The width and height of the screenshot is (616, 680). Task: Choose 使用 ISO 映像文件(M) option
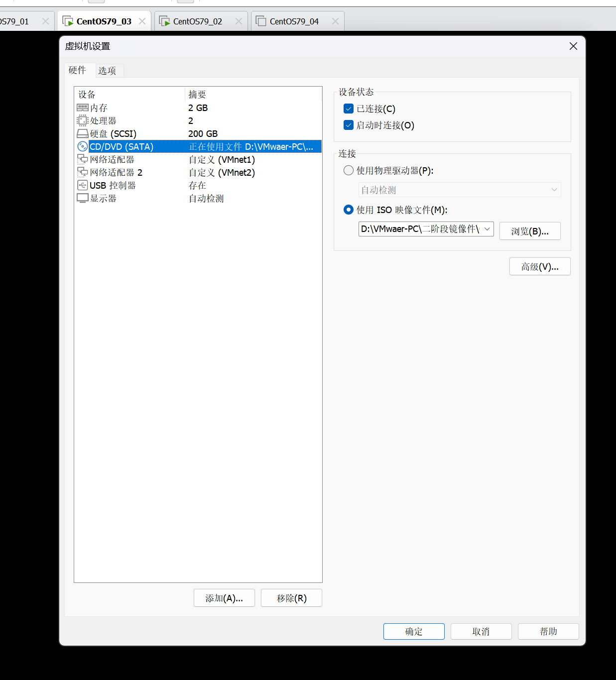click(x=348, y=210)
